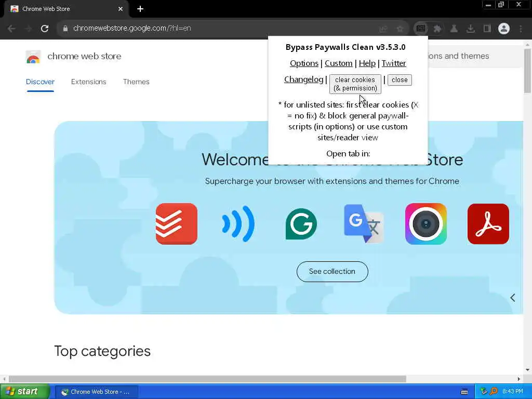Screen dimensions: 532x399
Task: Click the Open tab in: label
Action: 348,154
